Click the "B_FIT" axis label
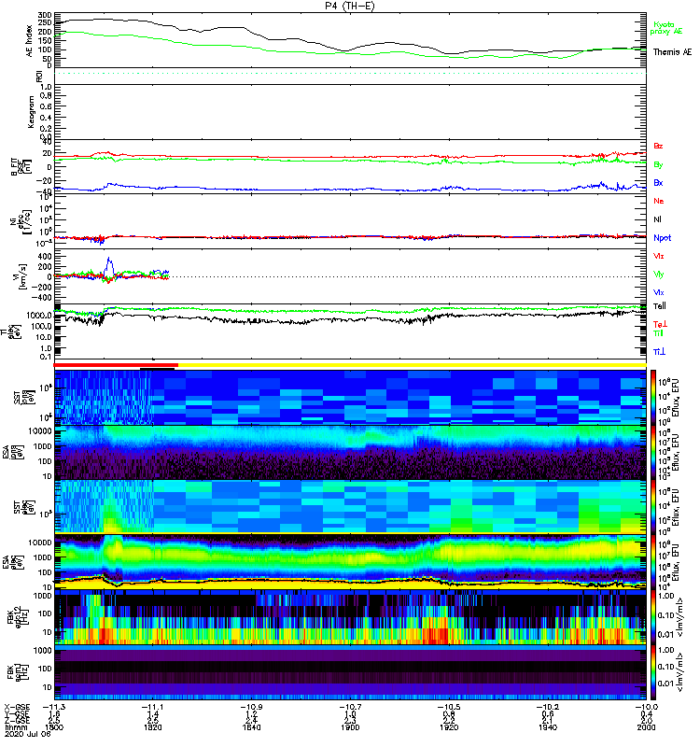The image size is (700, 747). 14,167
